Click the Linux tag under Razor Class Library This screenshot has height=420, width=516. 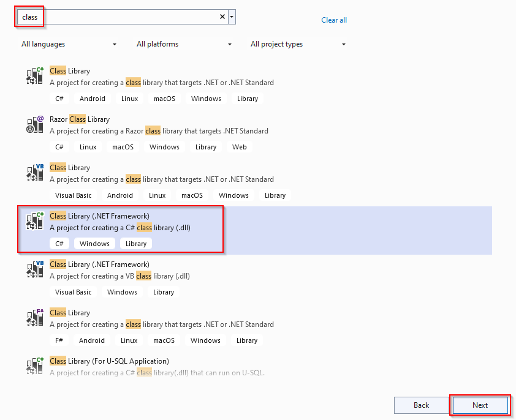pos(88,147)
